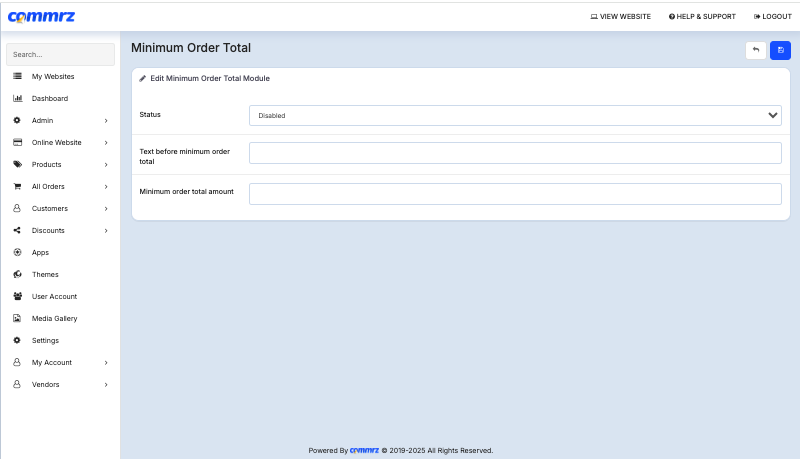The image size is (800, 459).
Task: Expand the Discounts submenu arrow
Action: pyautogui.click(x=106, y=231)
